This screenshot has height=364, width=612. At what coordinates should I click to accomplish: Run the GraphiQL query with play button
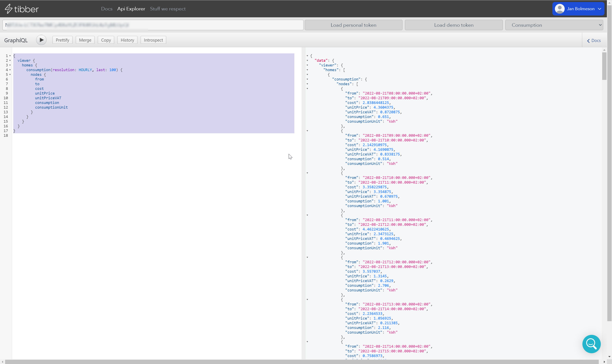(41, 40)
